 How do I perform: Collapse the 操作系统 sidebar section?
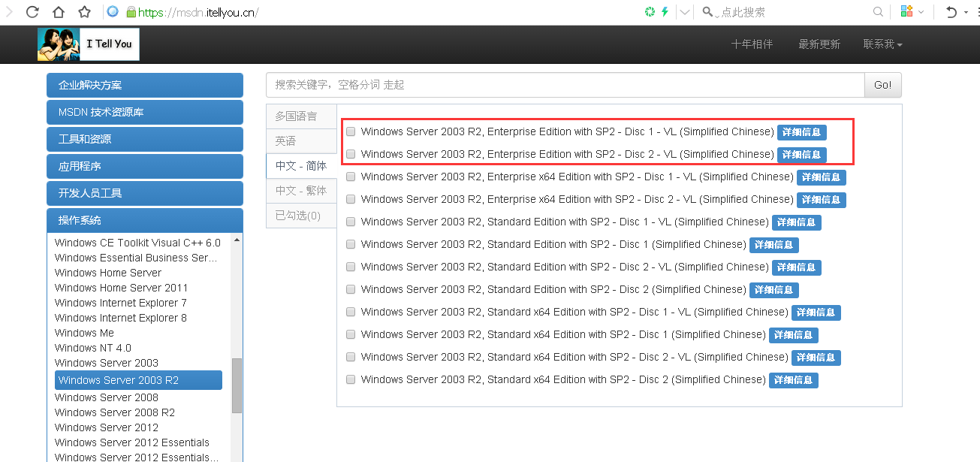[x=145, y=220]
